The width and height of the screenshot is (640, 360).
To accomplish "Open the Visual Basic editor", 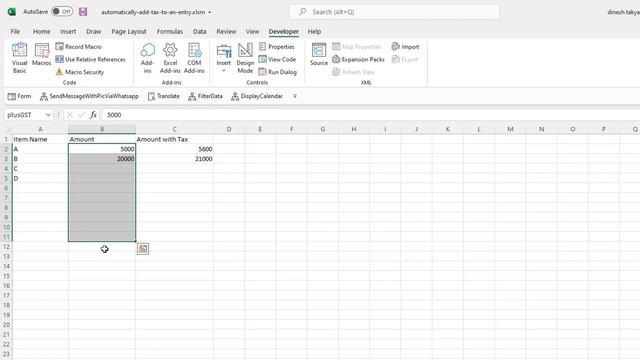I will [x=19, y=58].
